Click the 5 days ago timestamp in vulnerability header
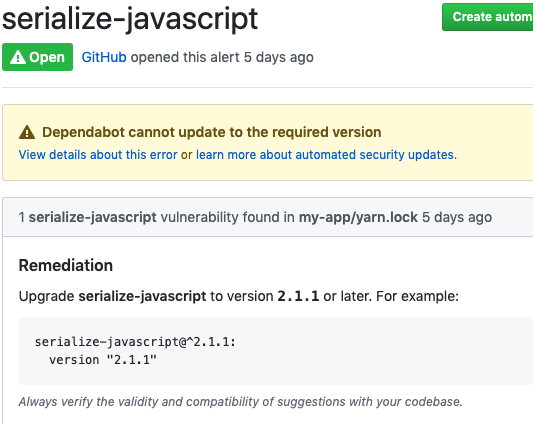The height and width of the screenshot is (424, 533). point(457,217)
